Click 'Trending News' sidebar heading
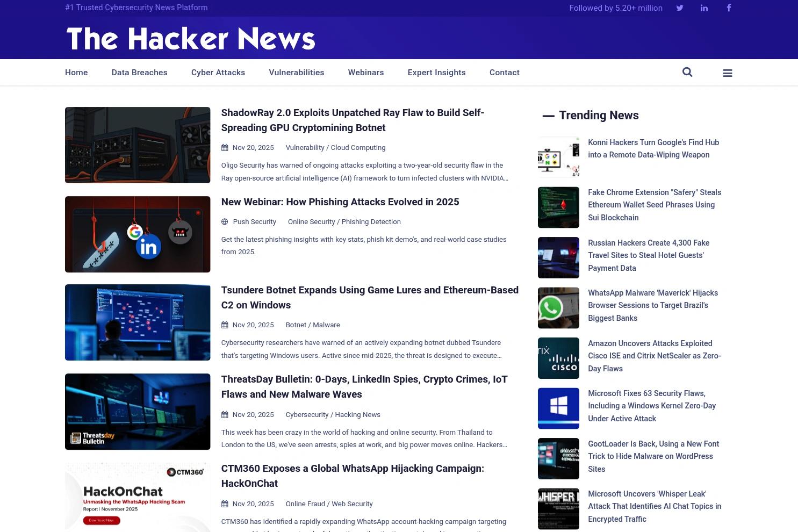 599,116
